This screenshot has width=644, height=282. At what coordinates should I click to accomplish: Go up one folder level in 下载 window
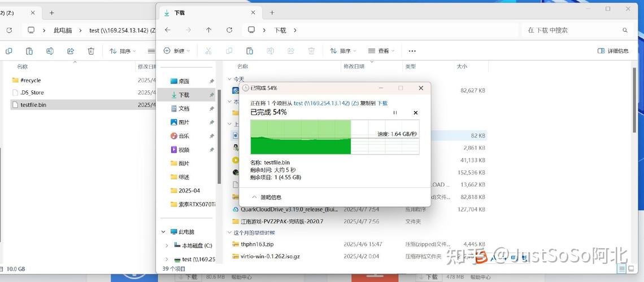click(208, 30)
